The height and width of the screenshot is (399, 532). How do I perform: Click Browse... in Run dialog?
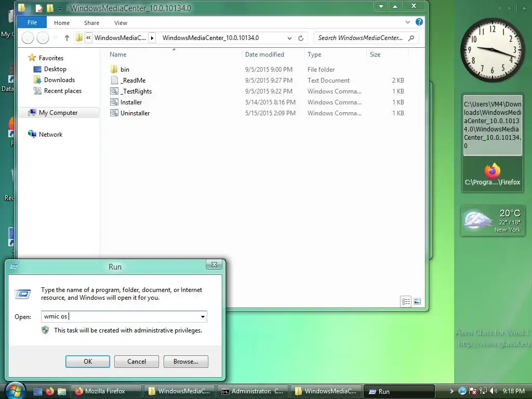tap(185, 362)
